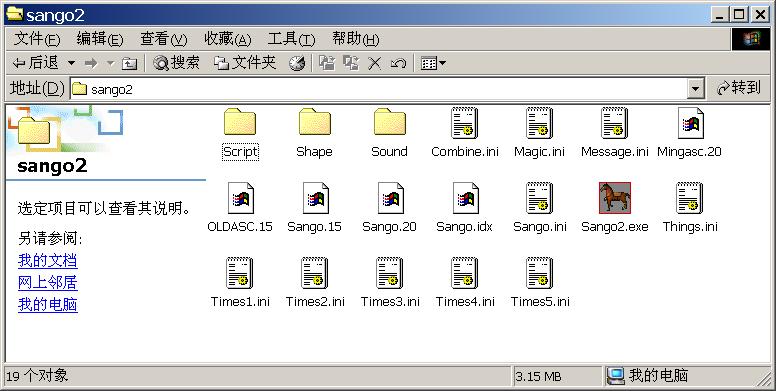Open the address bar dropdown arrow

pyautogui.click(x=695, y=89)
